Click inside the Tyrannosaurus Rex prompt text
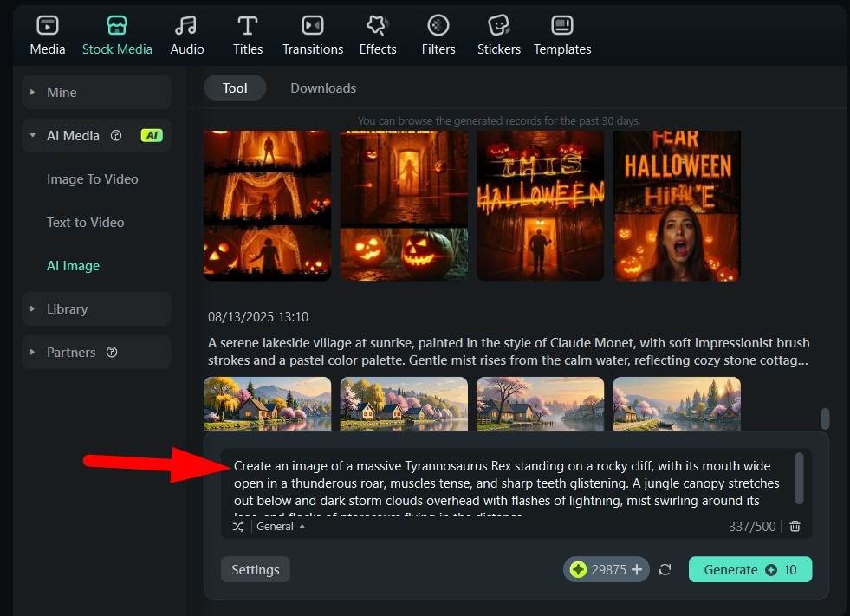Image resolution: width=850 pixels, height=616 pixels. 506,483
